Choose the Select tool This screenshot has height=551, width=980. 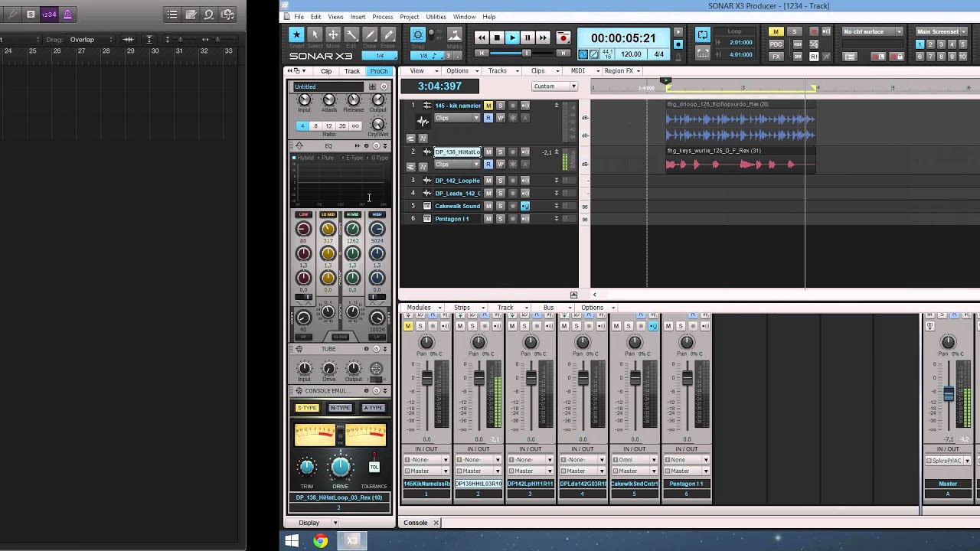tap(315, 35)
